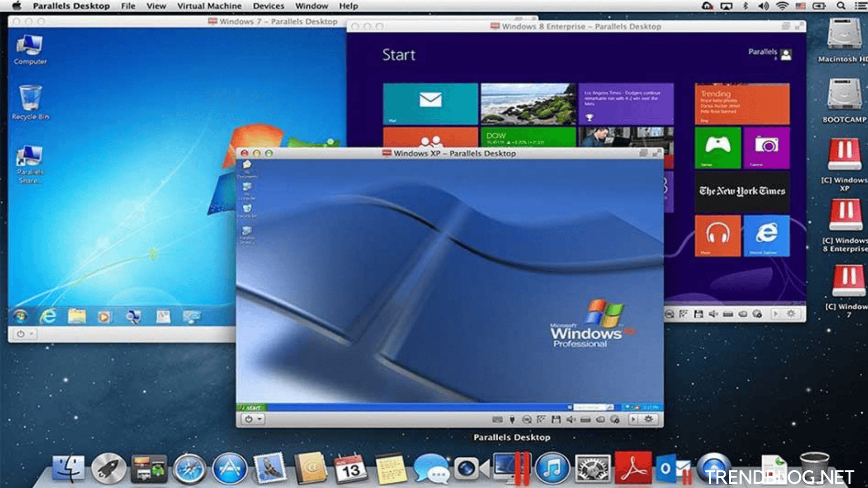The height and width of the screenshot is (488, 868).
Task: Open Safari from the Dock
Action: tap(189, 469)
